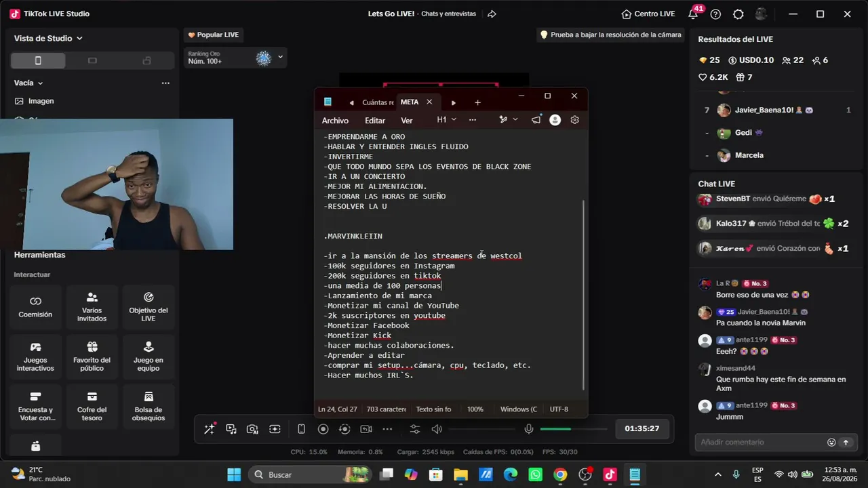Open the replay capture icon

tap(344, 429)
